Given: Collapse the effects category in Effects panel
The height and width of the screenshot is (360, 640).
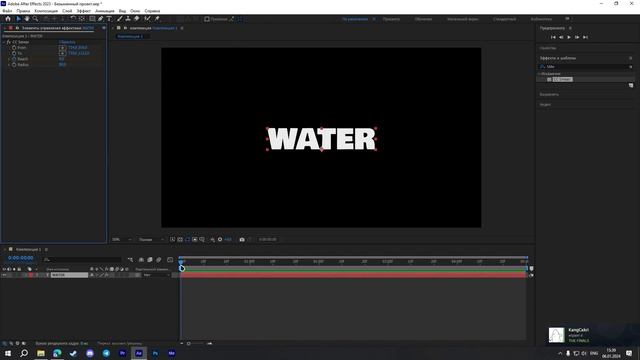Looking at the screenshot, I should click(x=540, y=74).
